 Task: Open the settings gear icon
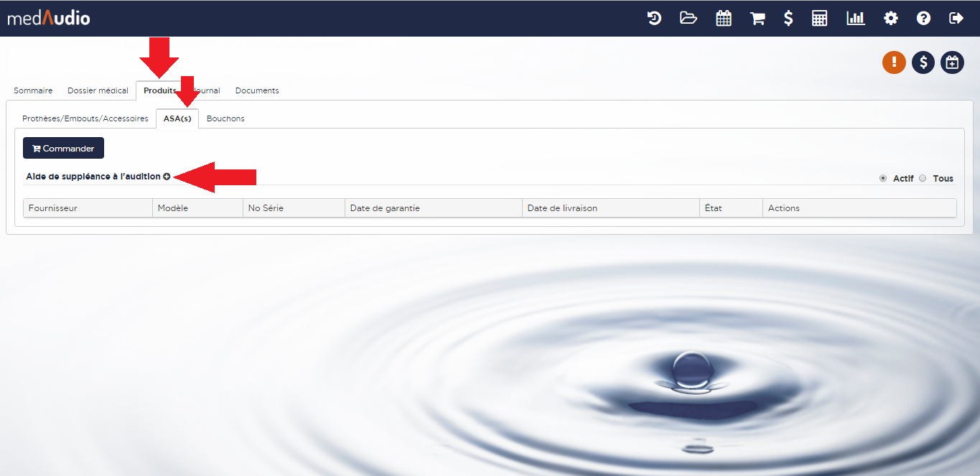click(891, 19)
